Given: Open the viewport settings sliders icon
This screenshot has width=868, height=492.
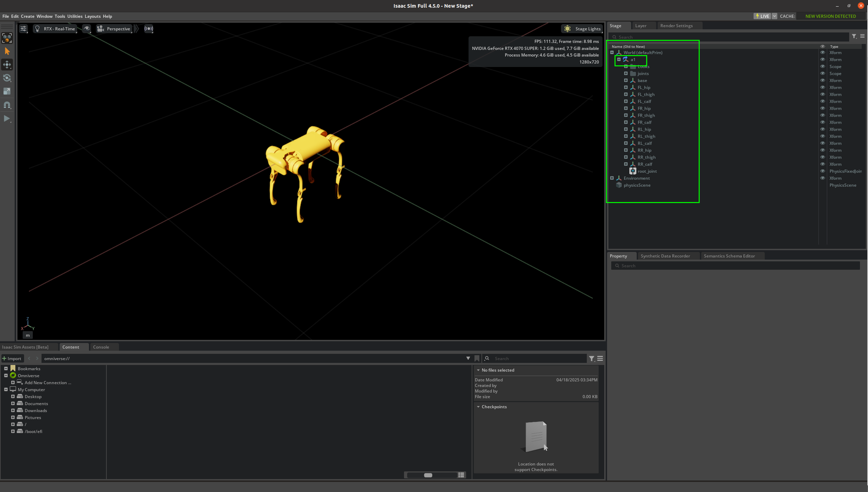Looking at the screenshot, I should point(23,29).
